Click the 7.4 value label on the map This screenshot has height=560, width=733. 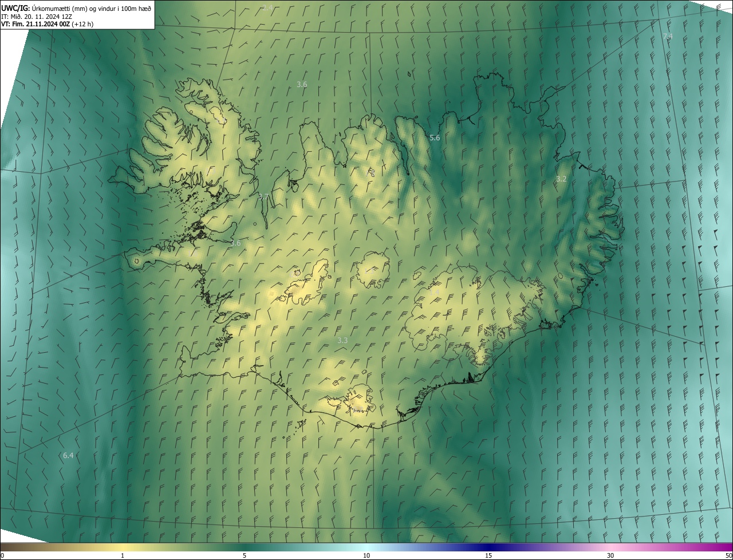pyautogui.click(x=667, y=36)
